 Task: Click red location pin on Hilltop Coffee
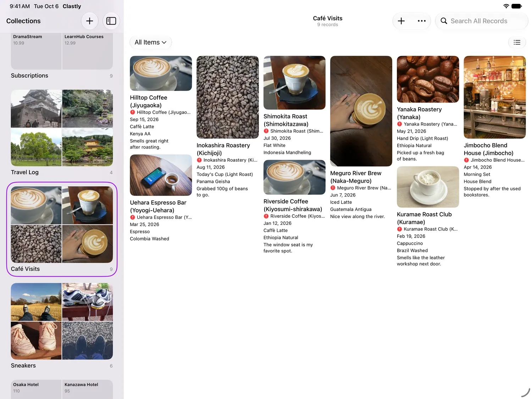click(132, 112)
